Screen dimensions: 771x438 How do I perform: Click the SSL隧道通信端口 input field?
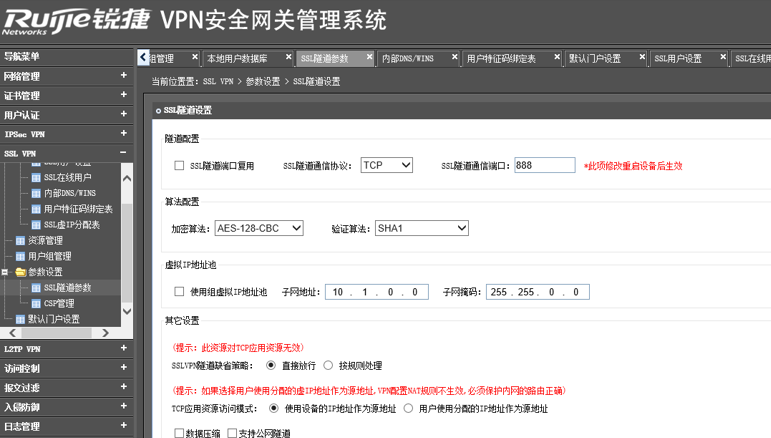[x=544, y=165]
